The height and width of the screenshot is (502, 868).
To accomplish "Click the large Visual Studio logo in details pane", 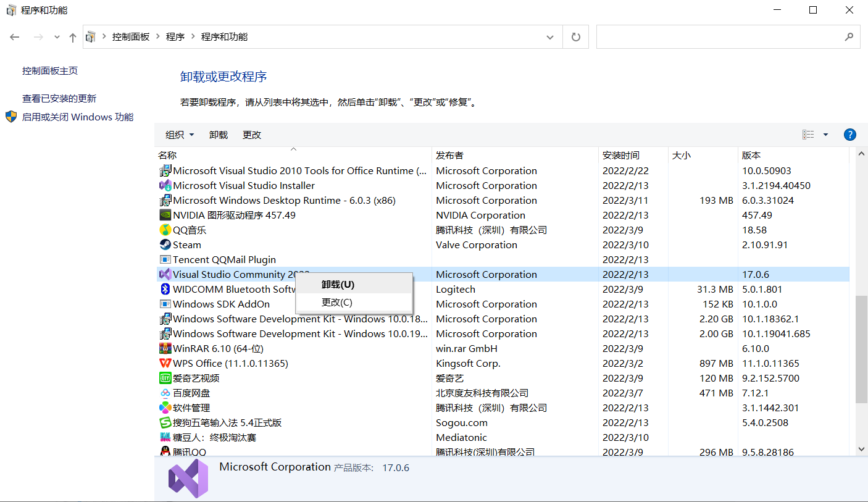I will (188, 479).
